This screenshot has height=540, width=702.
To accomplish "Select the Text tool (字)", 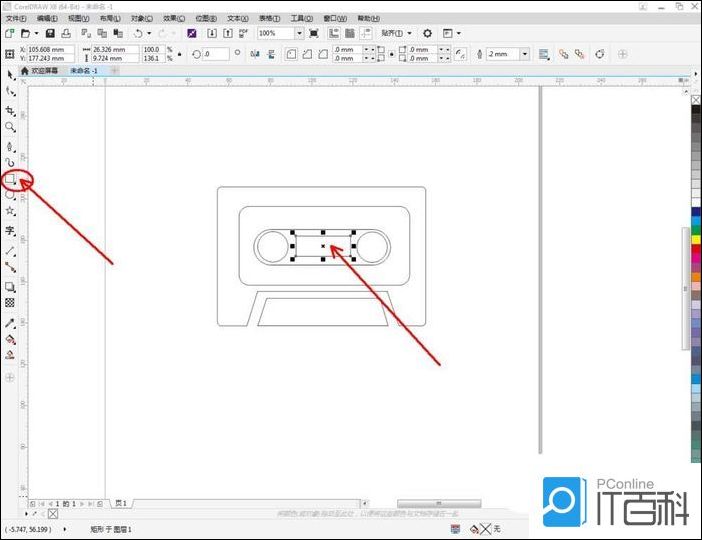I will [x=11, y=230].
